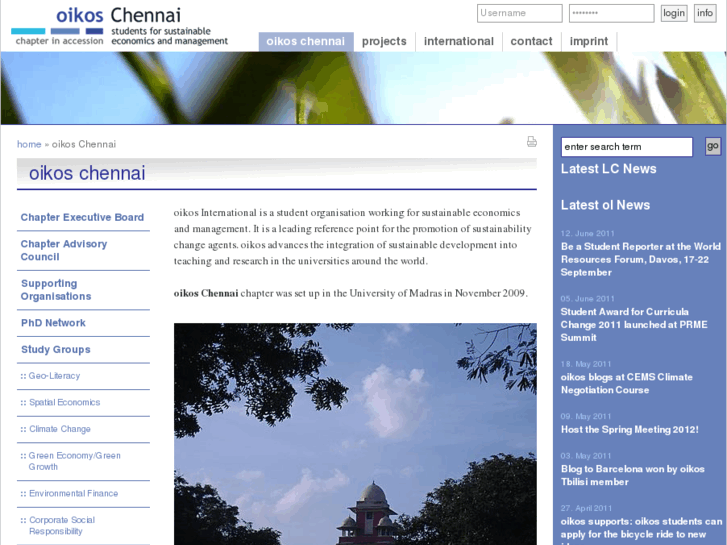This screenshot has height=545, width=727.
Task: Click the info button
Action: (705, 13)
